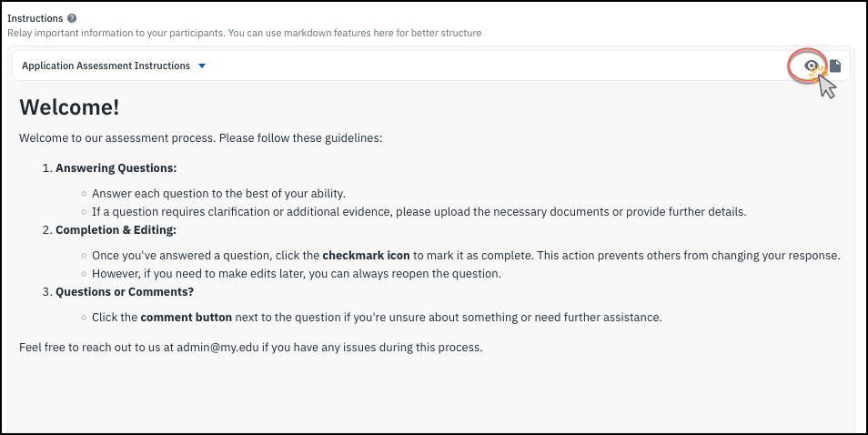Click the bold "checkmark icon" text
The image size is (868, 435).
coord(366,255)
